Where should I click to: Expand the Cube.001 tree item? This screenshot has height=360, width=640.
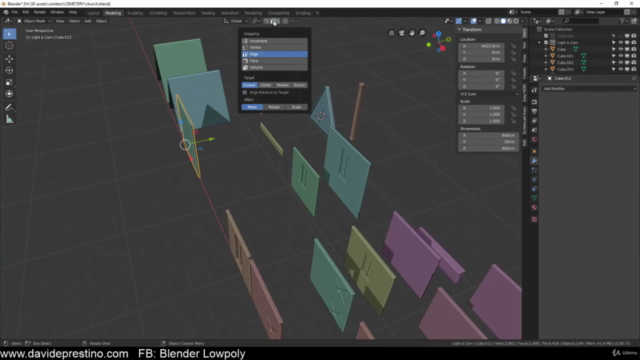tap(546, 56)
